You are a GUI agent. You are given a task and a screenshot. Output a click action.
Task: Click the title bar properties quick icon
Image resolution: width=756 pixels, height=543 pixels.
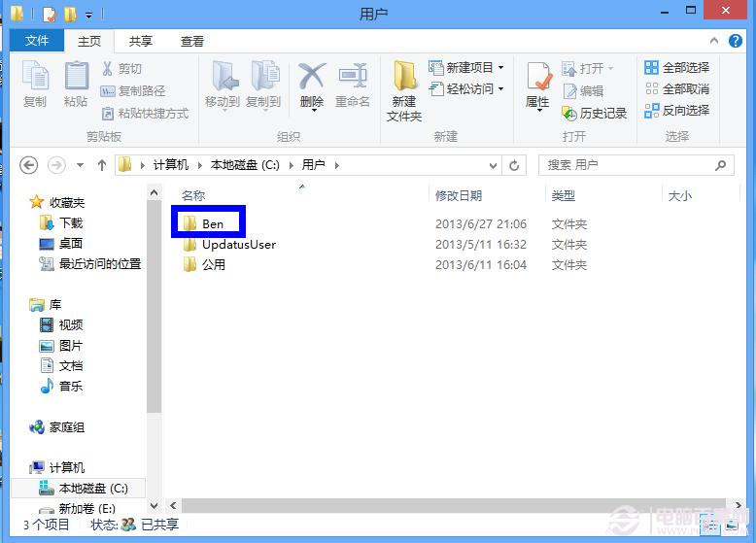click(x=49, y=15)
